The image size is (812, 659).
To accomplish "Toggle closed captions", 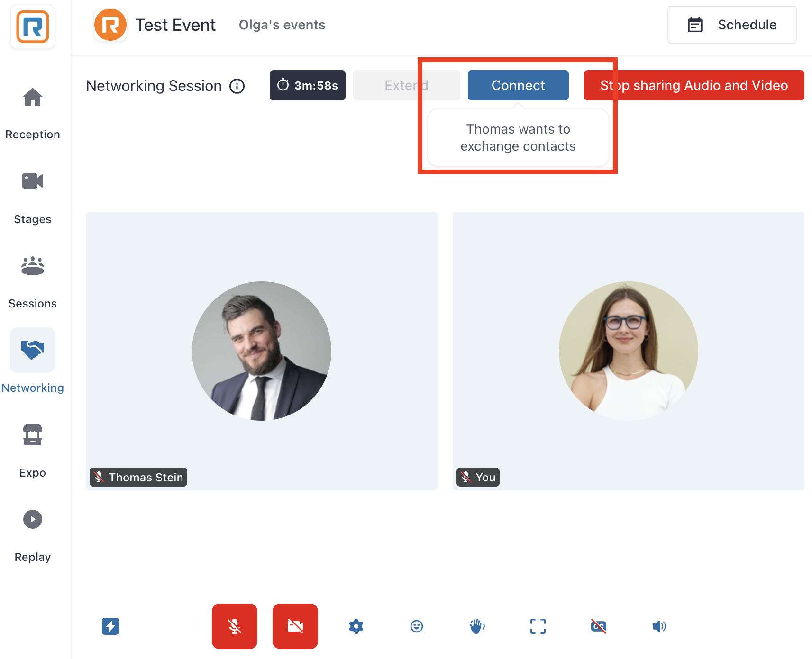I will pyautogui.click(x=599, y=626).
